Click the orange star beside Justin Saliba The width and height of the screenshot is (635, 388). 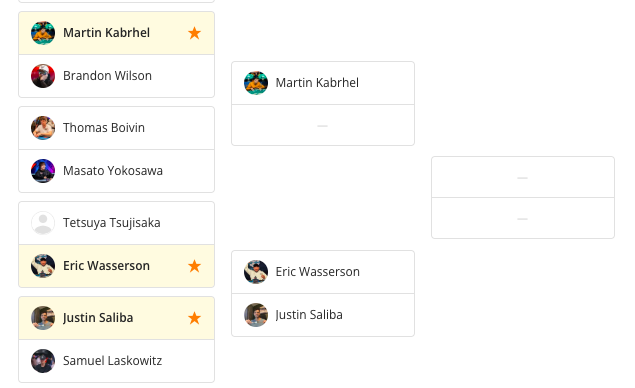tap(194, 318)
